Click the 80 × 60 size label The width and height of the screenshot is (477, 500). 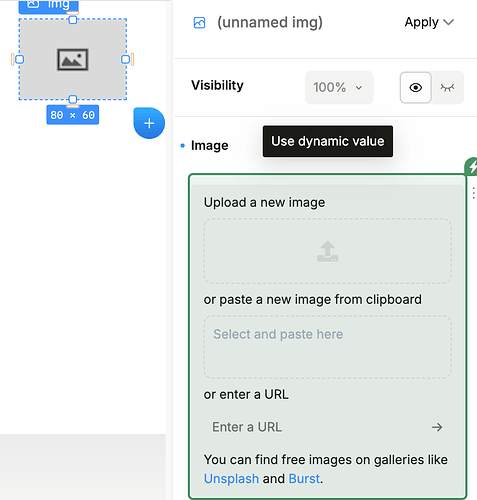73,115
